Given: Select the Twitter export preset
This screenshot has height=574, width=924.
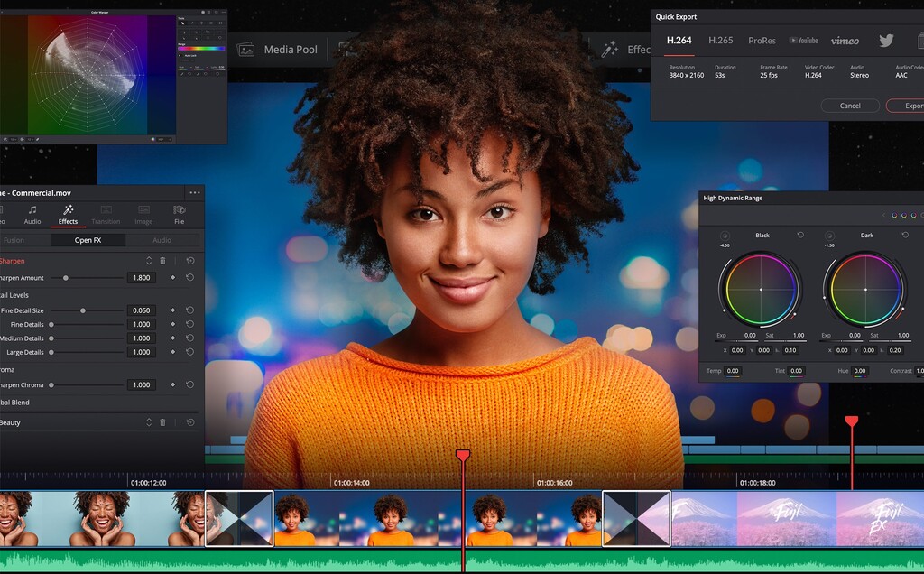Looking at the screenshot, I should point(886,41).
